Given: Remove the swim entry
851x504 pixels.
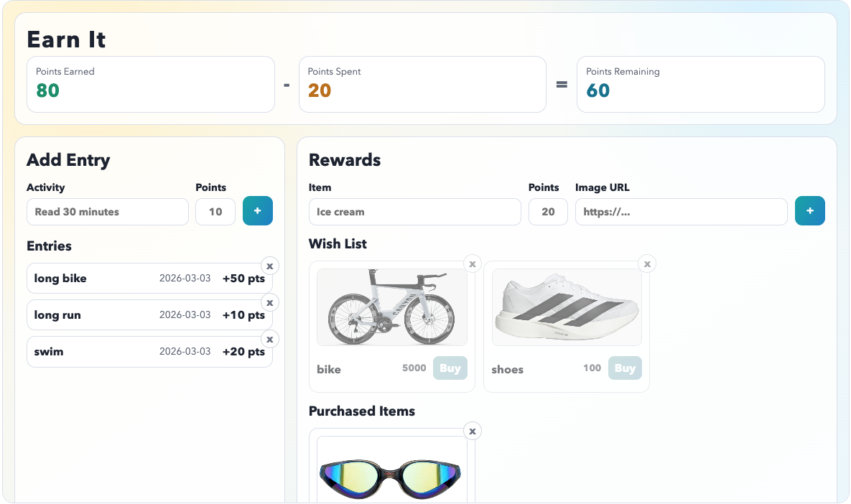Looking at the screenshot, I should point(270,339).
